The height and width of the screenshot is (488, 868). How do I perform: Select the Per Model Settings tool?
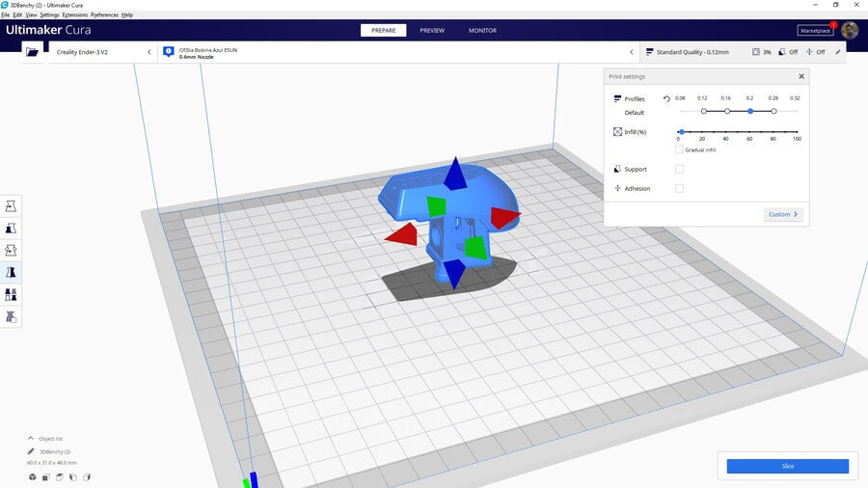coord(11,295)
